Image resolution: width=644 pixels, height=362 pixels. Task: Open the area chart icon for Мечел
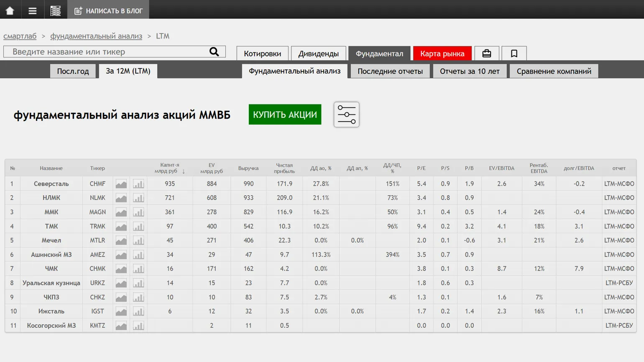click(121, 241)
